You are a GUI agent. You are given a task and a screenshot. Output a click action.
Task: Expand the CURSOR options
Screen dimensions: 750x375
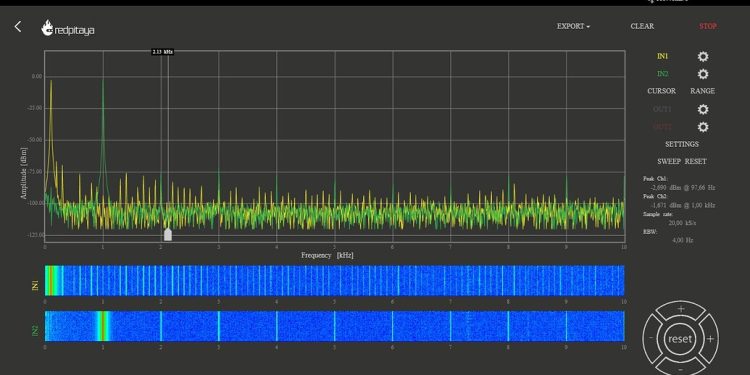point(662,91)
